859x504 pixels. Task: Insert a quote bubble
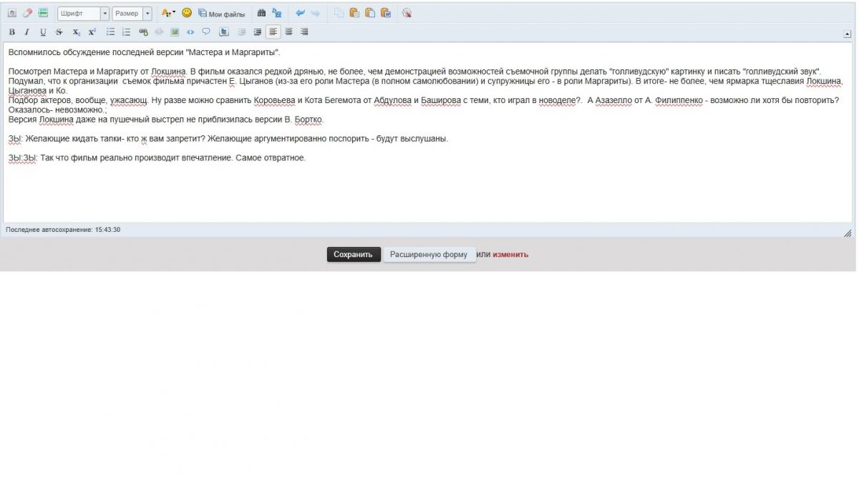click(x=206, y=32)
